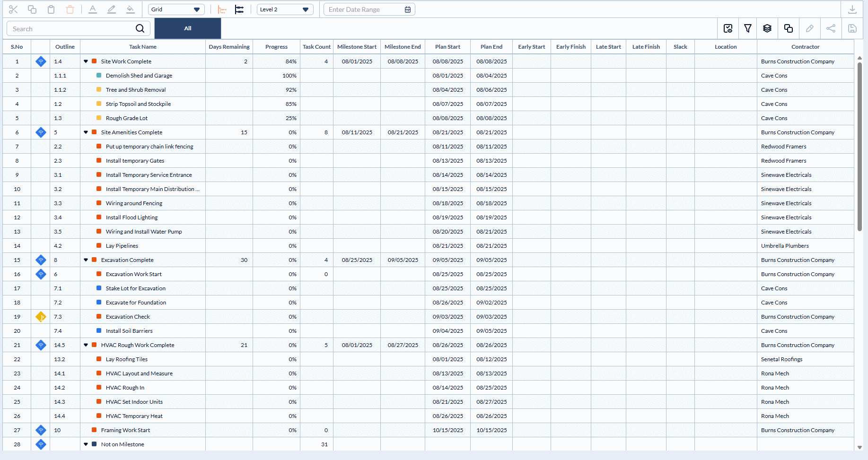Collapse the HVAC Rough Work Complete group
The height and width of the screenshot is (460, 868).
coord(86,345)
